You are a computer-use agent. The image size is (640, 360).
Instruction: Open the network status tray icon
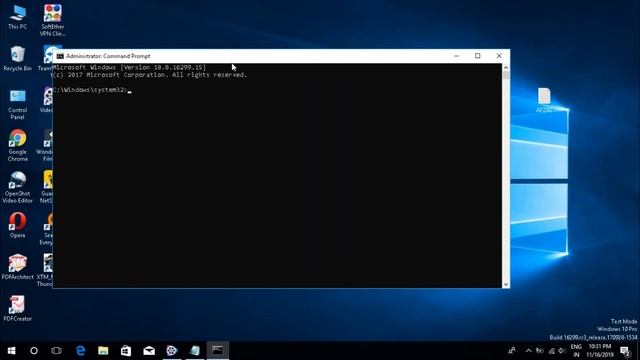click(x=551, y=351)
